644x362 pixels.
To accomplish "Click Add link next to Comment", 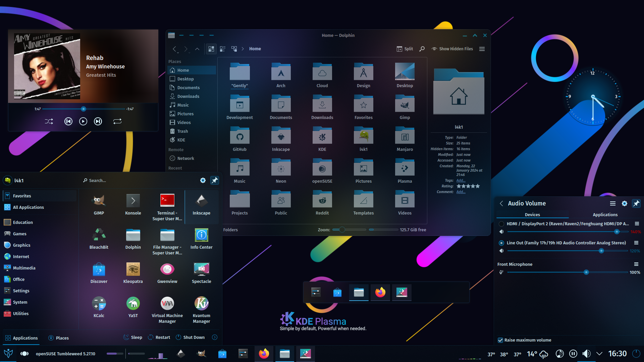I will [461, 192].
